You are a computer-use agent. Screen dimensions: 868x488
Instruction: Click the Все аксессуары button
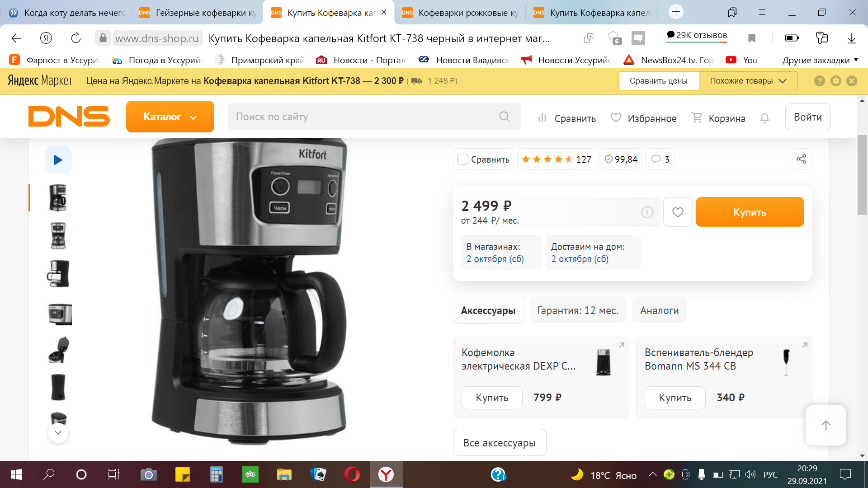click(500, 443)
